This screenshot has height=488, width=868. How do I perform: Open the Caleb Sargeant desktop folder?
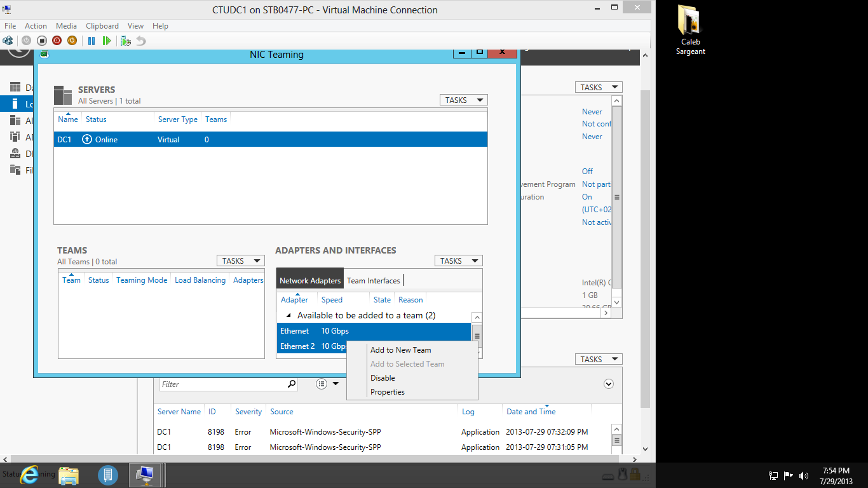coord(690,30)
